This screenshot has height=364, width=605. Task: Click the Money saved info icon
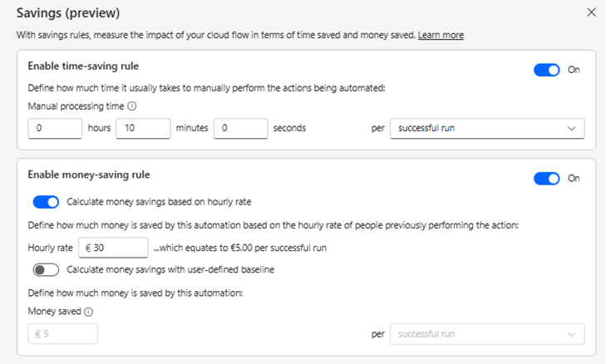coord(88,312)
